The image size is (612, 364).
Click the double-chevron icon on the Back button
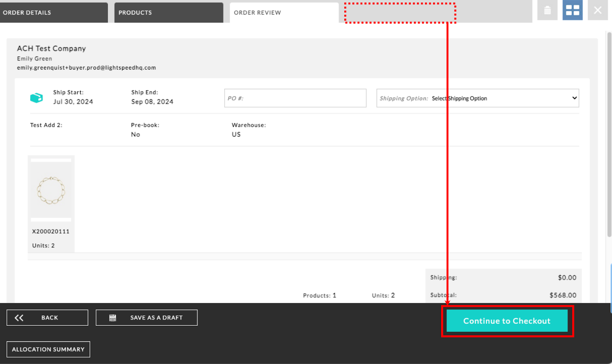coord(18,317)
